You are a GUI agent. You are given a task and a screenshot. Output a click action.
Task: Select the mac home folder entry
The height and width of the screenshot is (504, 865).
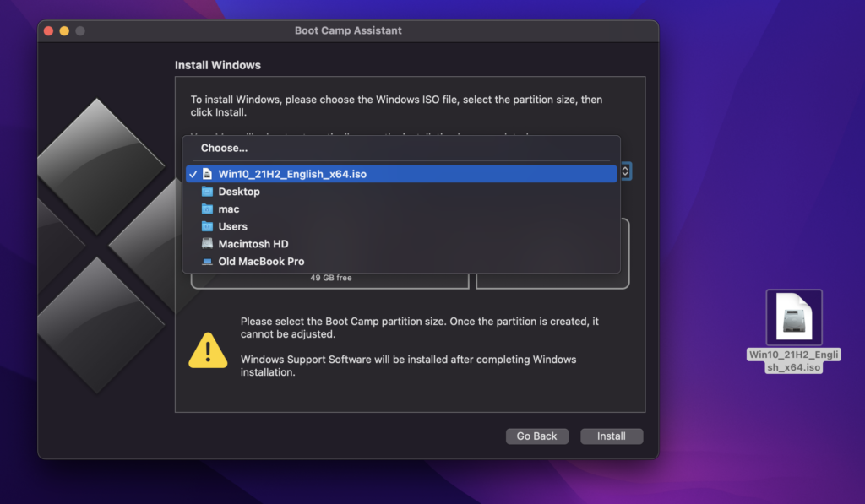point(401,209)
